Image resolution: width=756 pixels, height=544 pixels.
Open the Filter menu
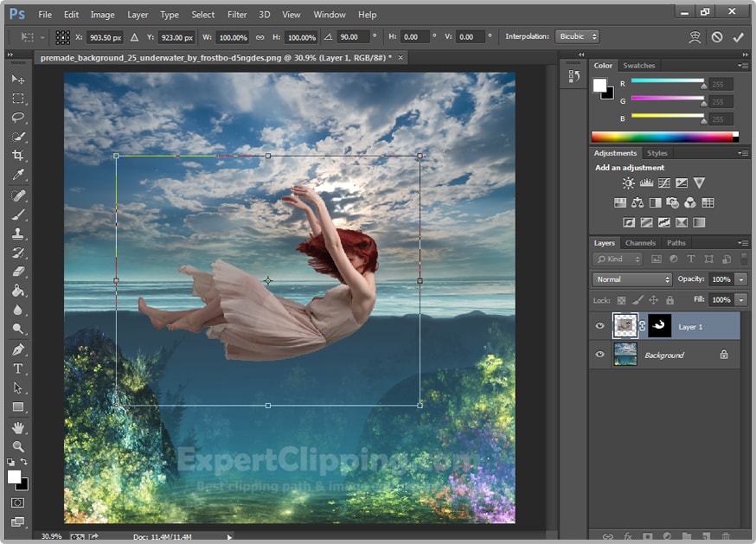click(237, 15)
